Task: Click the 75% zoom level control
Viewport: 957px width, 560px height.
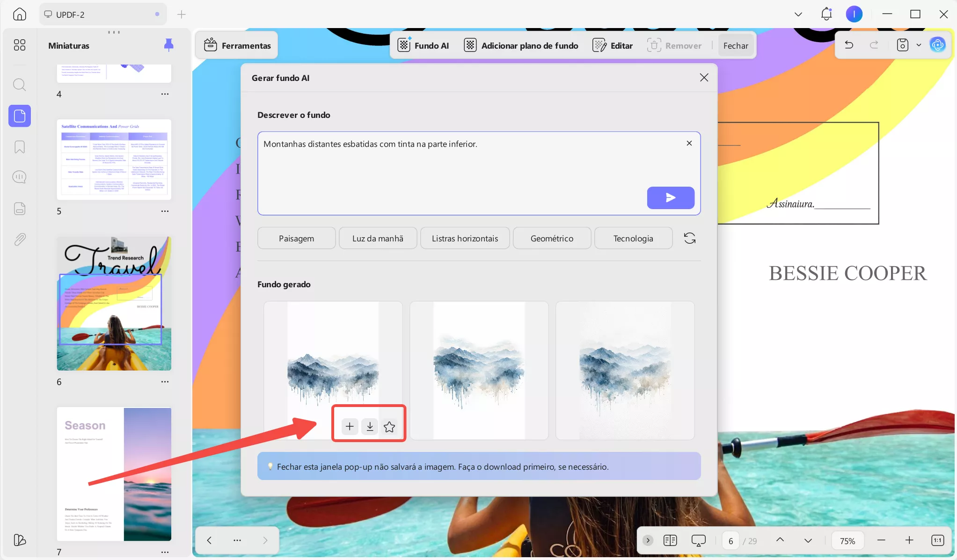Action: [x=847, y=540]
